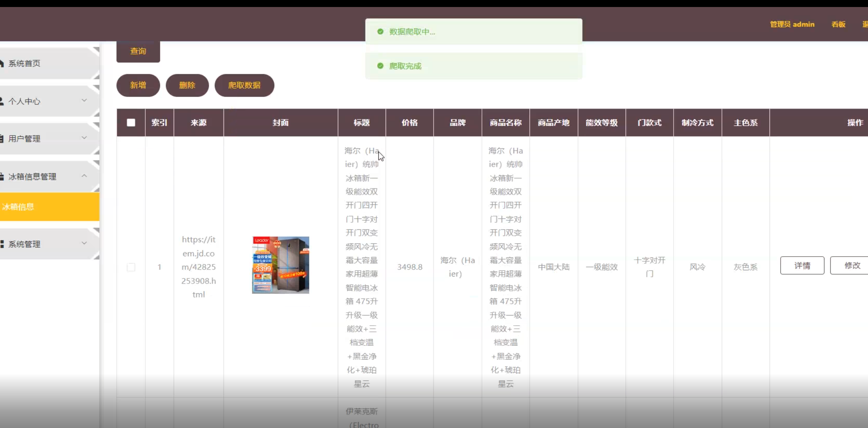This screenshot has height=428, width=868.
Task: Click the success icon of the crawl progress banner
Action: point(380,32)
